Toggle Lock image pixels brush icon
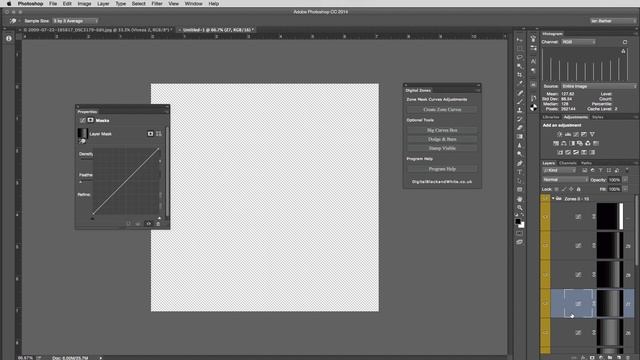 tap(564, 189)
